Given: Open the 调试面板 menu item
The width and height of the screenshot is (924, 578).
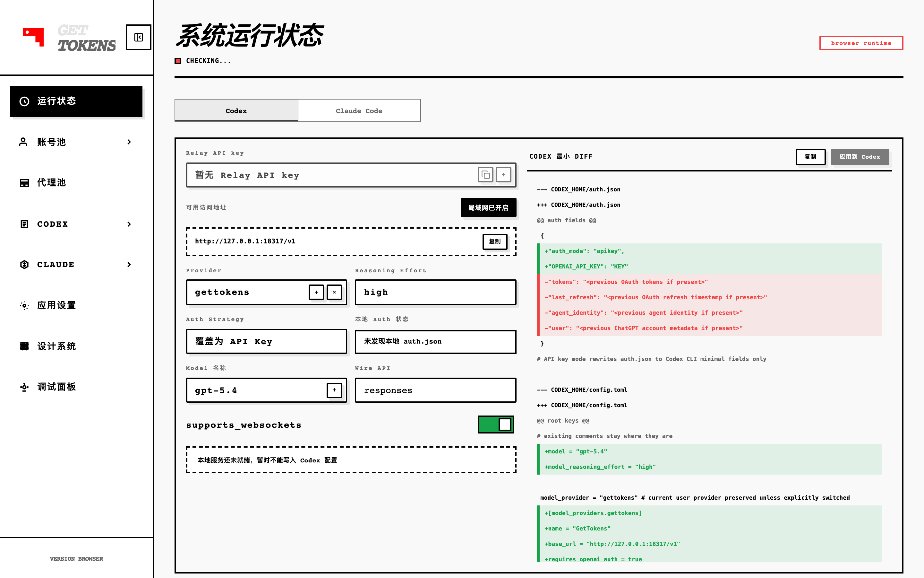Looking at the screenshot, I should (76, 387).
